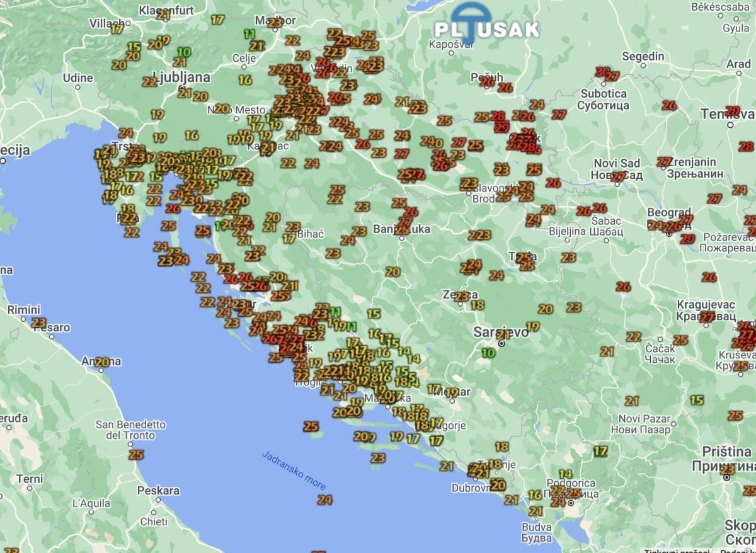Click the Jadransko more sea label
756x553 pixels.
(x=294, y=470)
